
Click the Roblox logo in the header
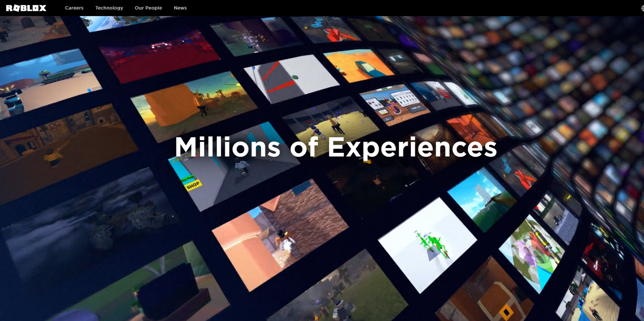(x=26, y=8)
